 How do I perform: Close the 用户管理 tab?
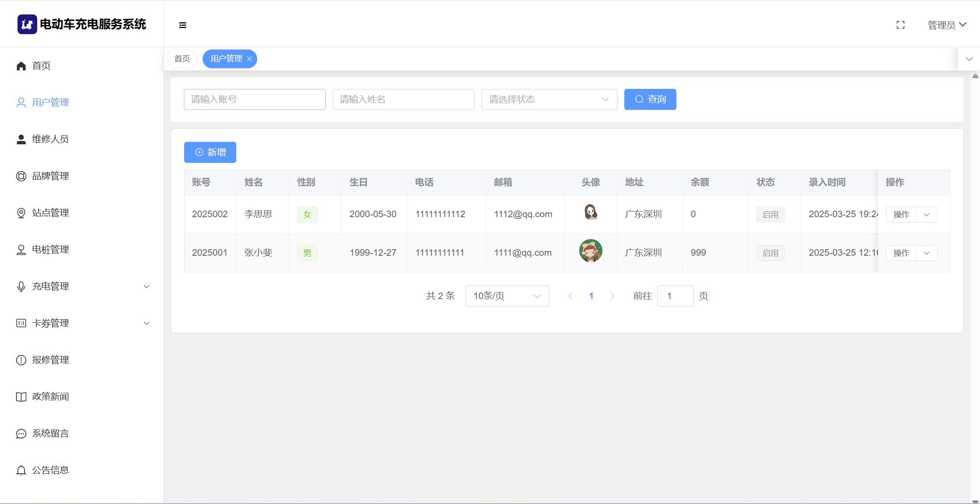[249, 59]
